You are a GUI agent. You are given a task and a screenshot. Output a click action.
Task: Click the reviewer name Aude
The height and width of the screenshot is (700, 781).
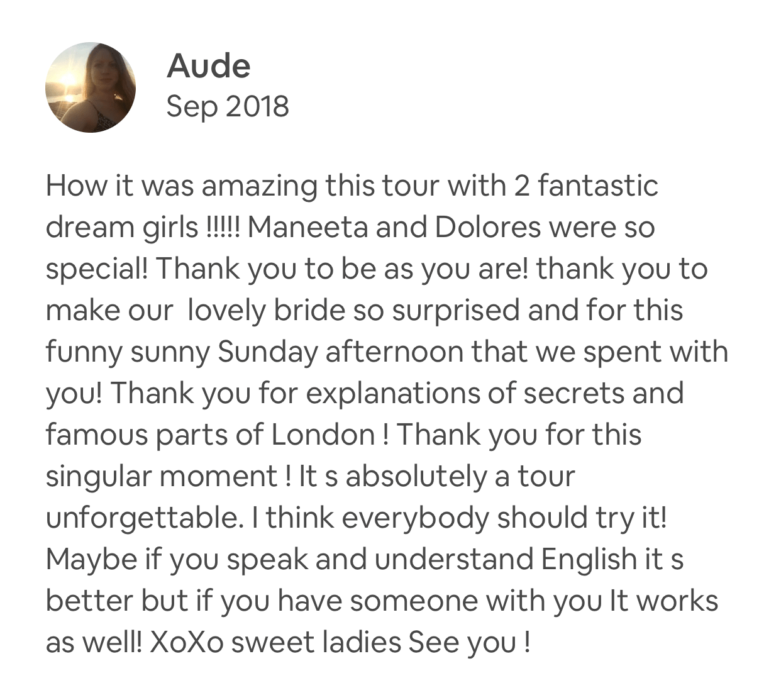[209, 65]
